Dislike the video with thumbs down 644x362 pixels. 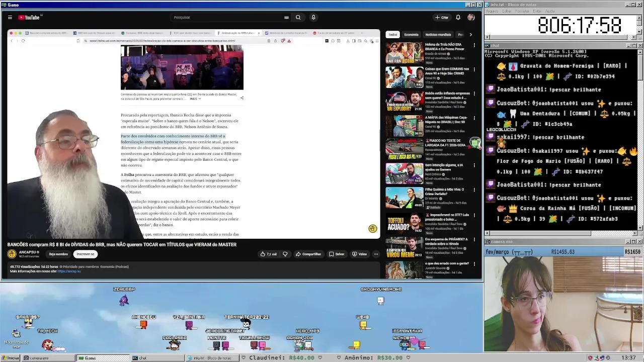tap(285, 254)
